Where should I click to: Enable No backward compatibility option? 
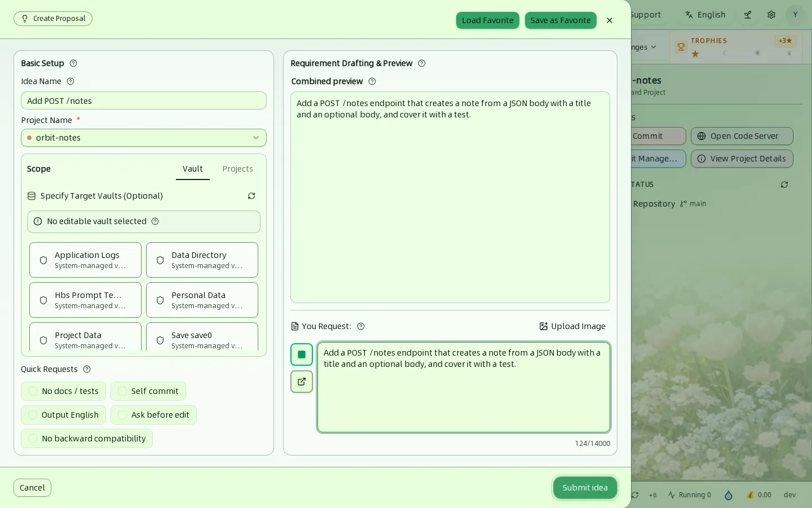tap(87, 439)
